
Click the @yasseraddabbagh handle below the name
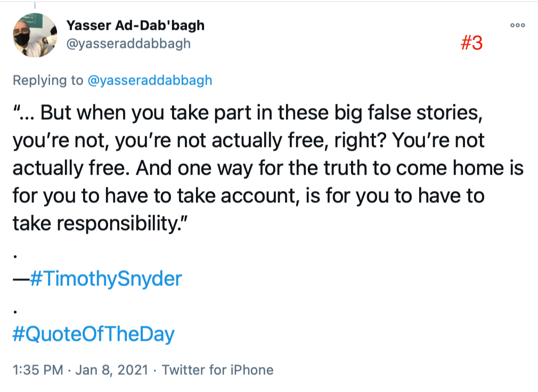pyautogui.click(x=128, y=44)
